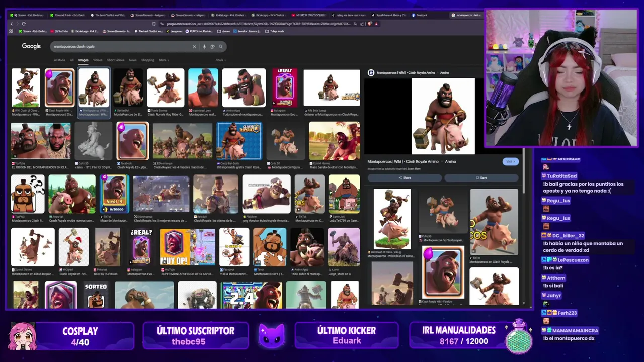The image size is (644, 362).
Task: Open the Amino site icon in preview panel
Action: [371, 73]
